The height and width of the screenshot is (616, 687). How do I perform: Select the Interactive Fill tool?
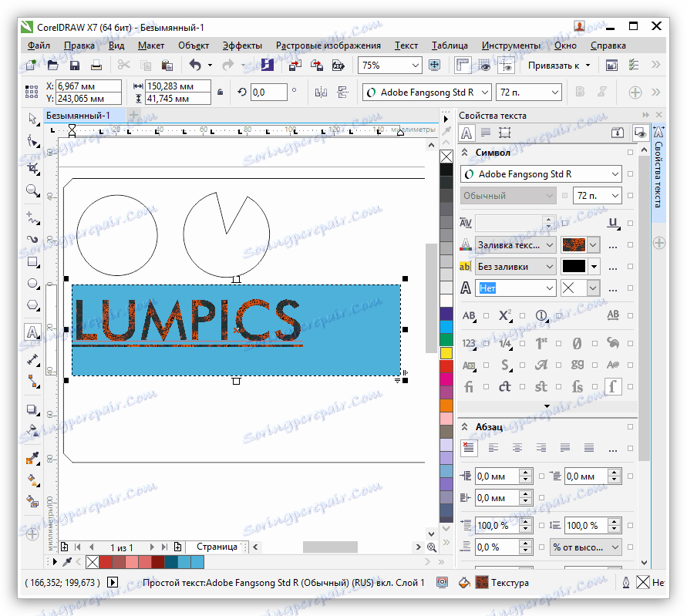point(33,480)
